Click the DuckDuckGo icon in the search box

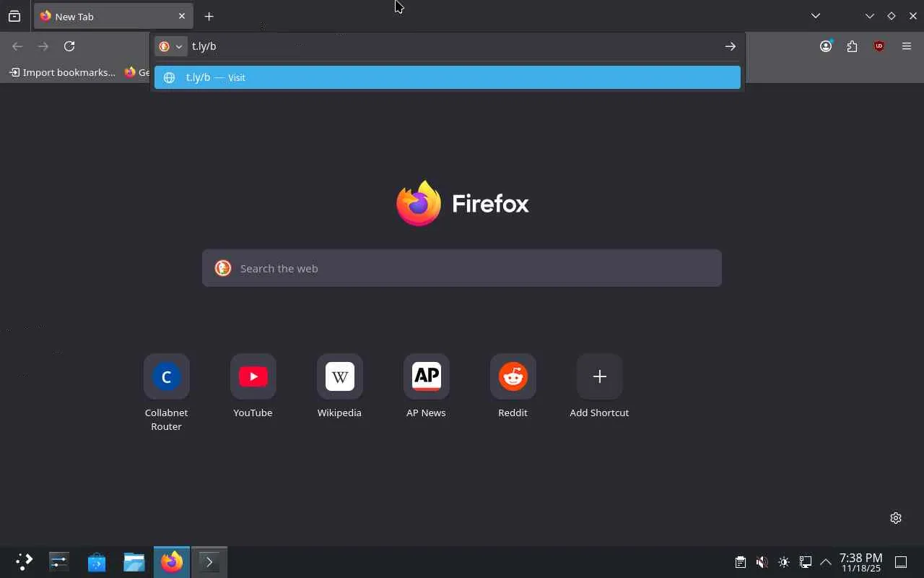pos(223,268)
